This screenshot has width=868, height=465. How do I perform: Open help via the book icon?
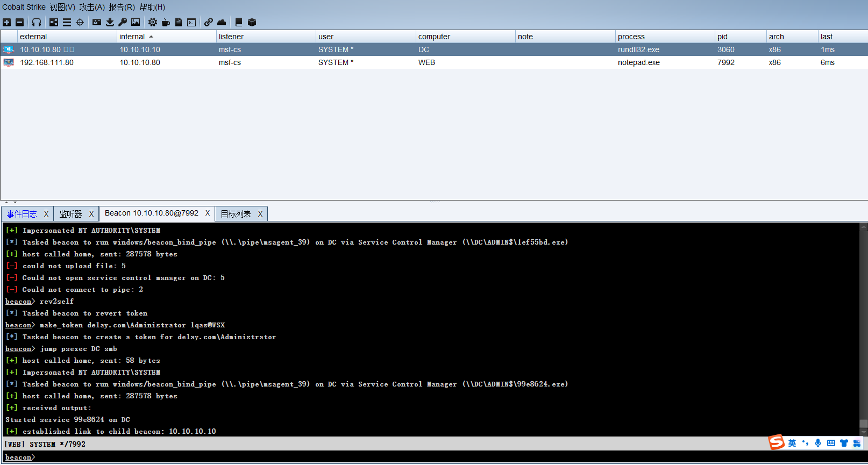pyautogui.click(x=239, y=22)
